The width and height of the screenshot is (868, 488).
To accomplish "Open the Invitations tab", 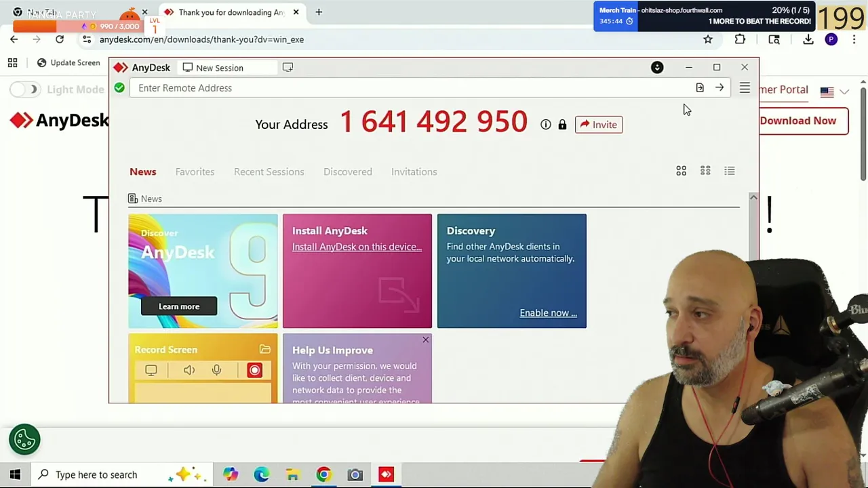I will 414,171.
